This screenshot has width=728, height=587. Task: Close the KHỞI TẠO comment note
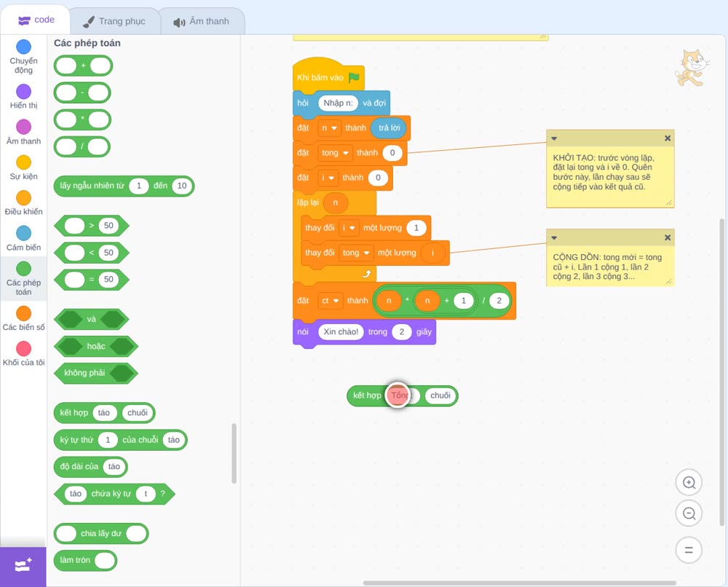tap(667, 138)
